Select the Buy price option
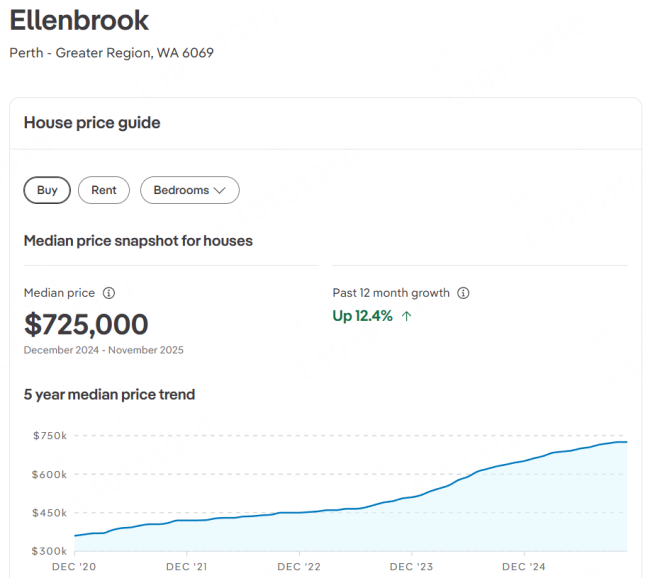Image resolution: width=650 pixels, height=578 pixels. [47, 190]
